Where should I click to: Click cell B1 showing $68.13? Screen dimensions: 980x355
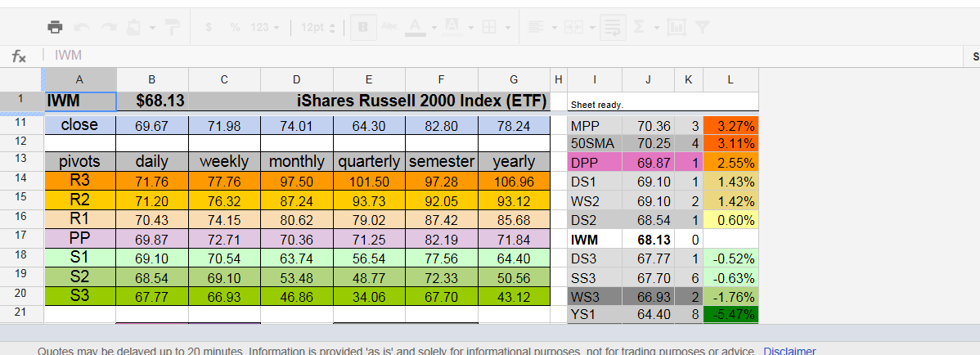pos(152,101)
